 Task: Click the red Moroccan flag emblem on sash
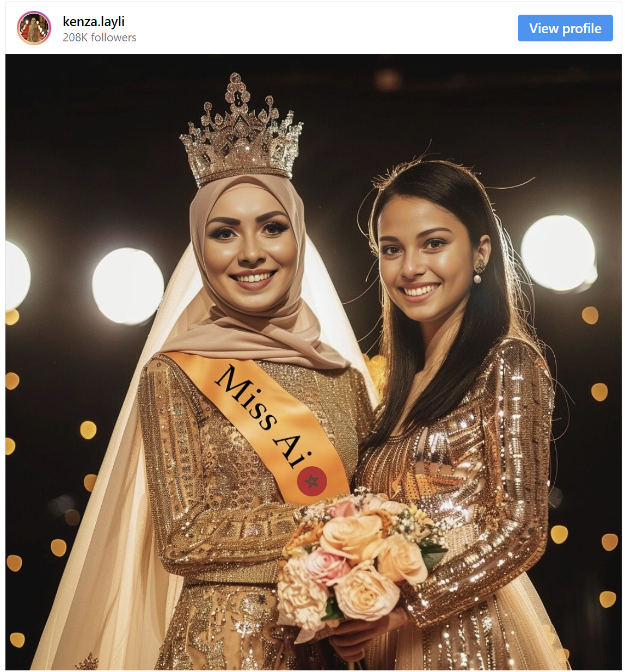pyautogui.click(x=312, y=481)
